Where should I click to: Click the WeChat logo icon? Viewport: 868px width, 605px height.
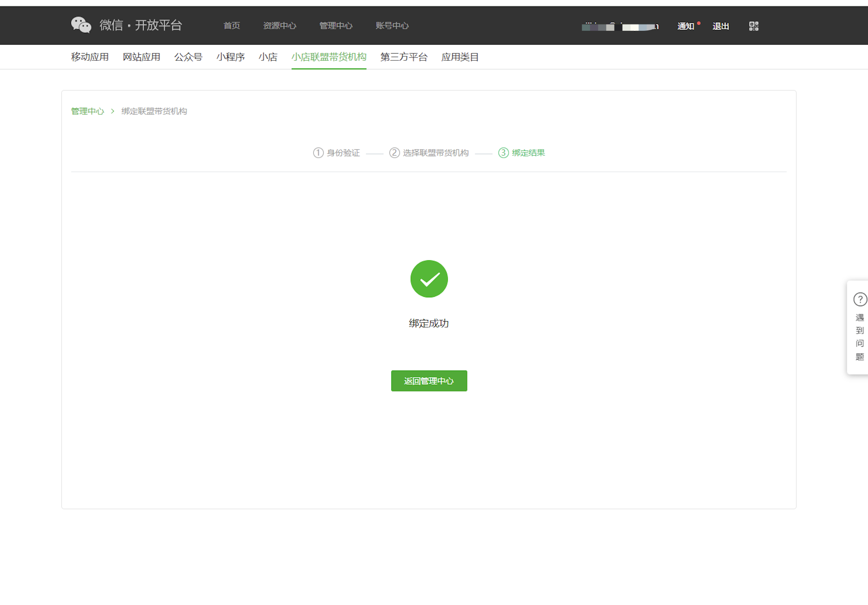(81, 25)
